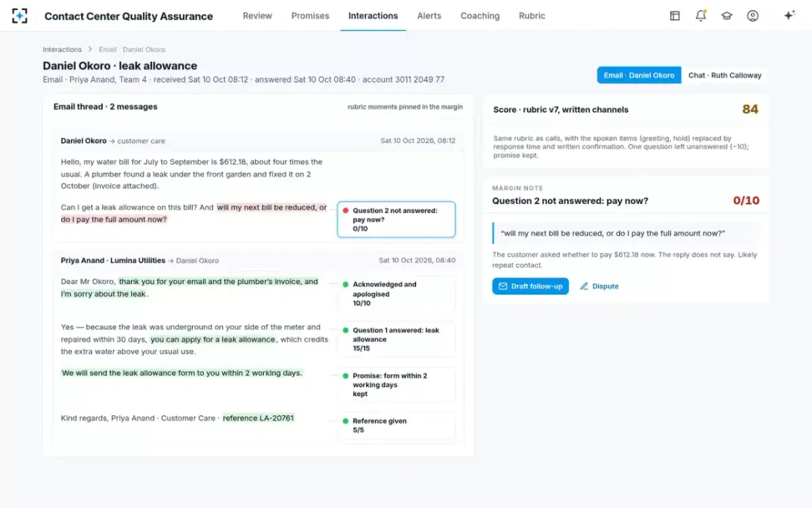Click the Interactions breadcrumb link
The image size is (812, 508).
point(62,49)
